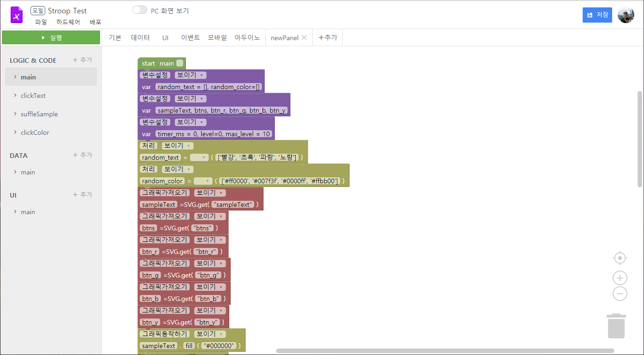
Task: Open 보이기 dropdown on sampleText SVG.get block
Action: coord(209,193)
